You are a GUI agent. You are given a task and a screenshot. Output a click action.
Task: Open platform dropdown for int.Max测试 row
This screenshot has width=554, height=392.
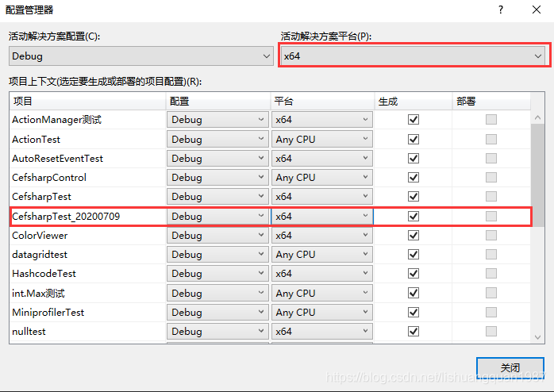click(321, 294)
